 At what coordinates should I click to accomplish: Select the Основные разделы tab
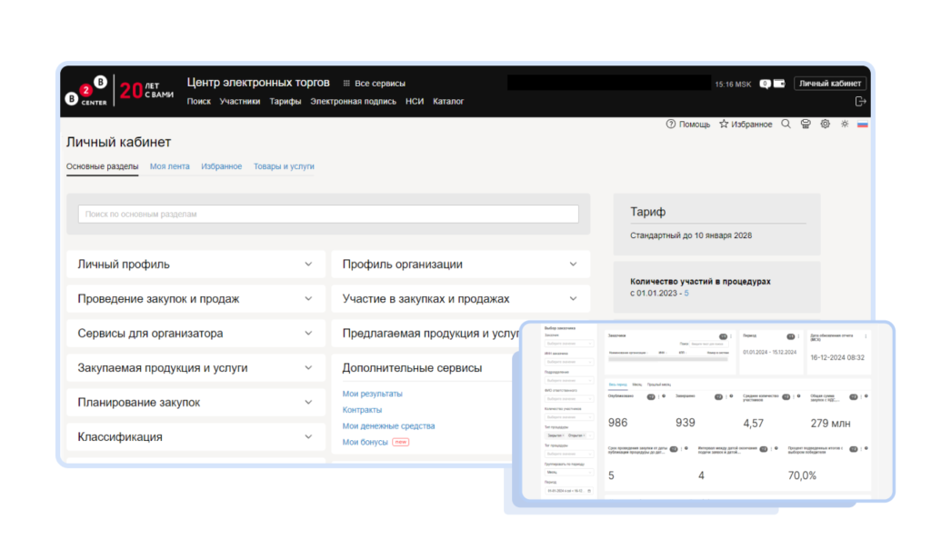[x=102, y=166]
